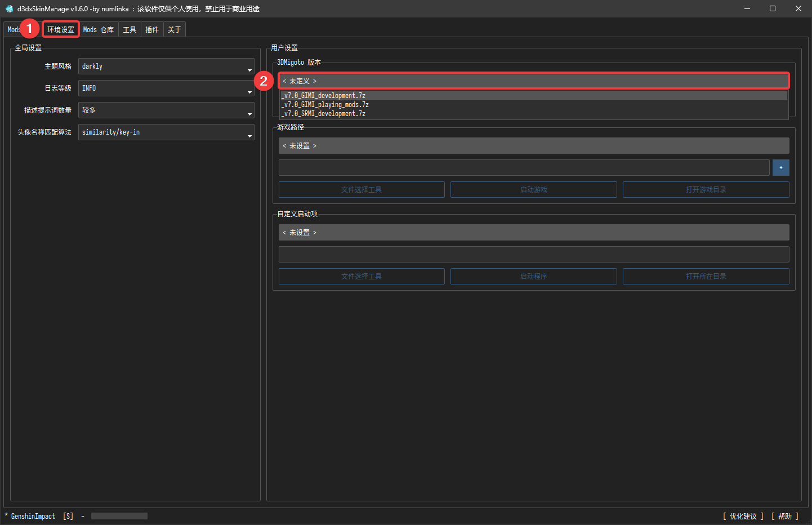Open the Mods 仓库 tab

click(99, 30)
